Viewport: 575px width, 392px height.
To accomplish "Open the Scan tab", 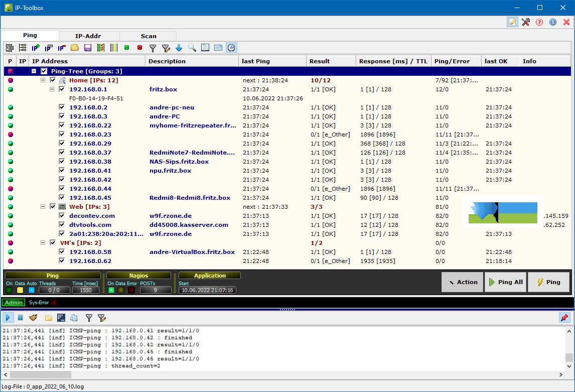I will (x=149, y=36).
